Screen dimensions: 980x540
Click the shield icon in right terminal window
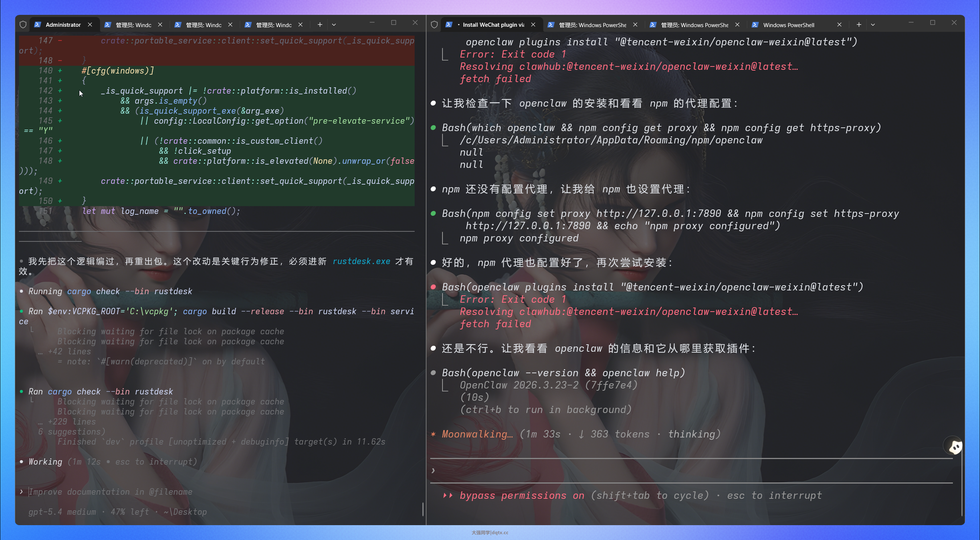[434, 25]
